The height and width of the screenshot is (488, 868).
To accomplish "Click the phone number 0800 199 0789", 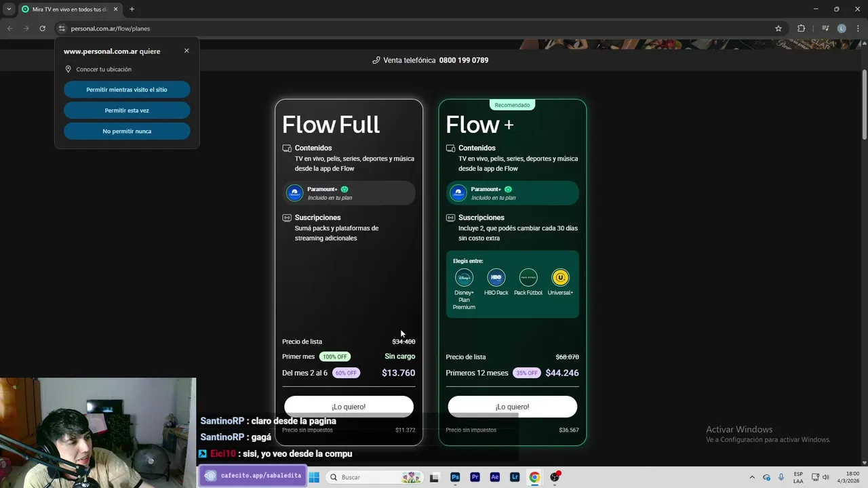I will click(x=464, y=60).
